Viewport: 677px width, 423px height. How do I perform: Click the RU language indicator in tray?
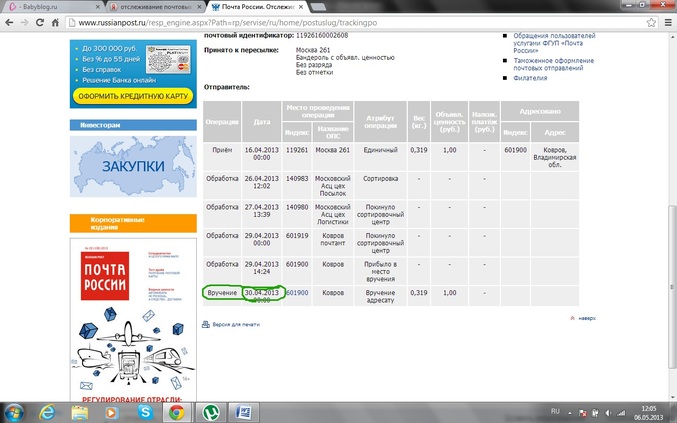coord(556,411)
